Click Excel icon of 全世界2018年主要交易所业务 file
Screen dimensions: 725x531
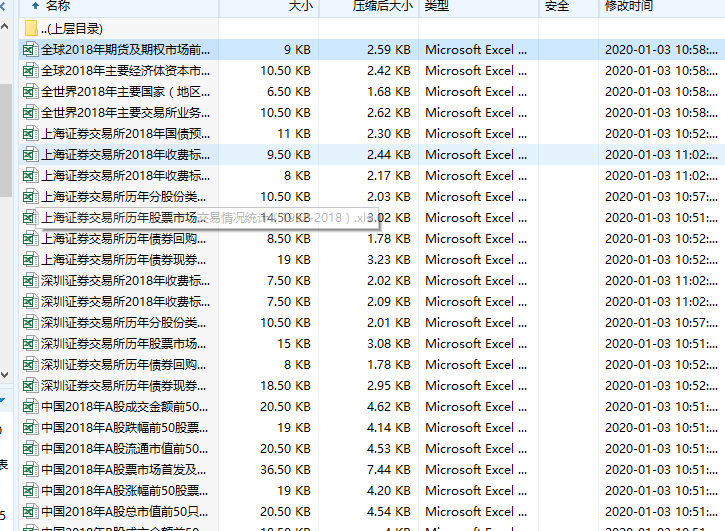[x=31, y=112]
